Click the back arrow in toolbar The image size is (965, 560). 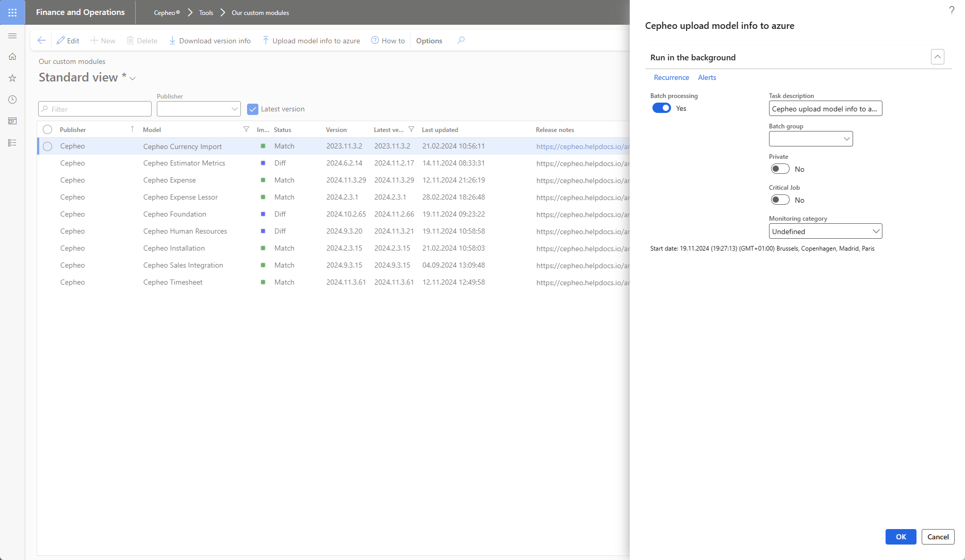click(x=42, y=41)
